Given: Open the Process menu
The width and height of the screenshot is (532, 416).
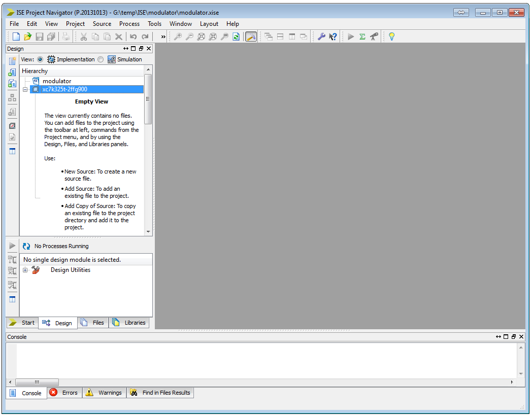Looking at the screenshot, I should 129,24.
